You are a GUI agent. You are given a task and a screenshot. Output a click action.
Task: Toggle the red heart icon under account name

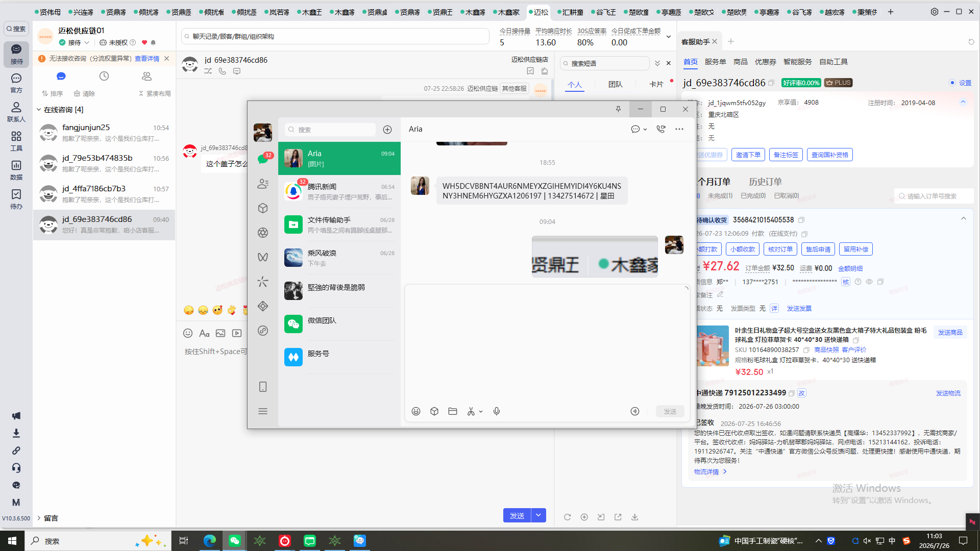144,42
